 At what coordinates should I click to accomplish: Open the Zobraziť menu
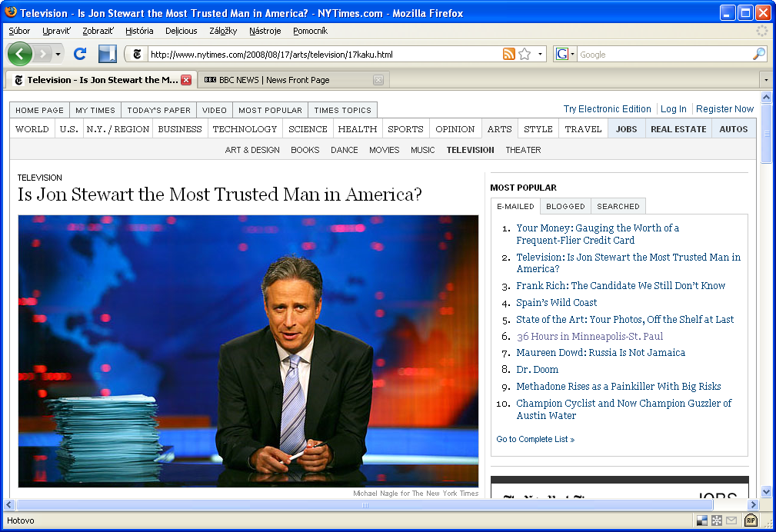click(x=98, y=31)
